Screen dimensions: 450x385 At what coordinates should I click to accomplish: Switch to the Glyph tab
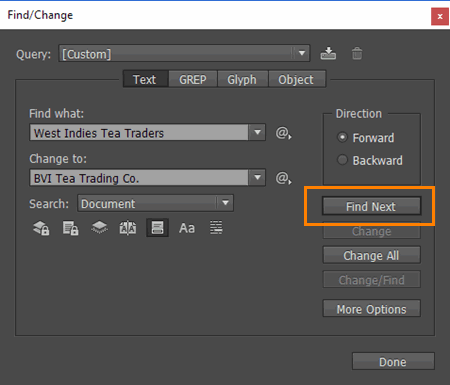[243, 79]
